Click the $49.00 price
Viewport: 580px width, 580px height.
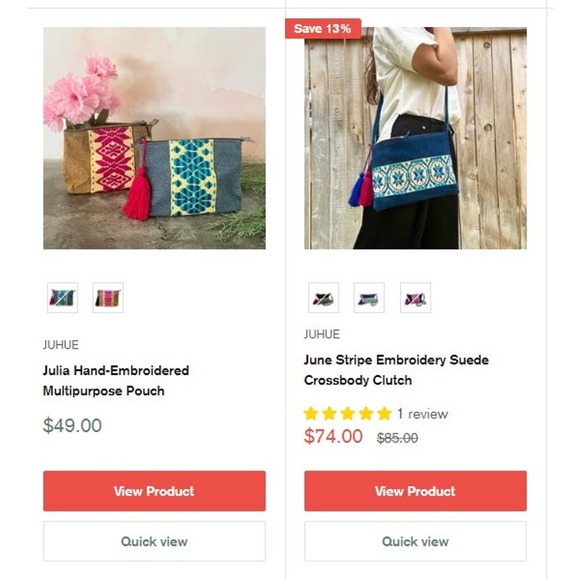click(72, 425)
